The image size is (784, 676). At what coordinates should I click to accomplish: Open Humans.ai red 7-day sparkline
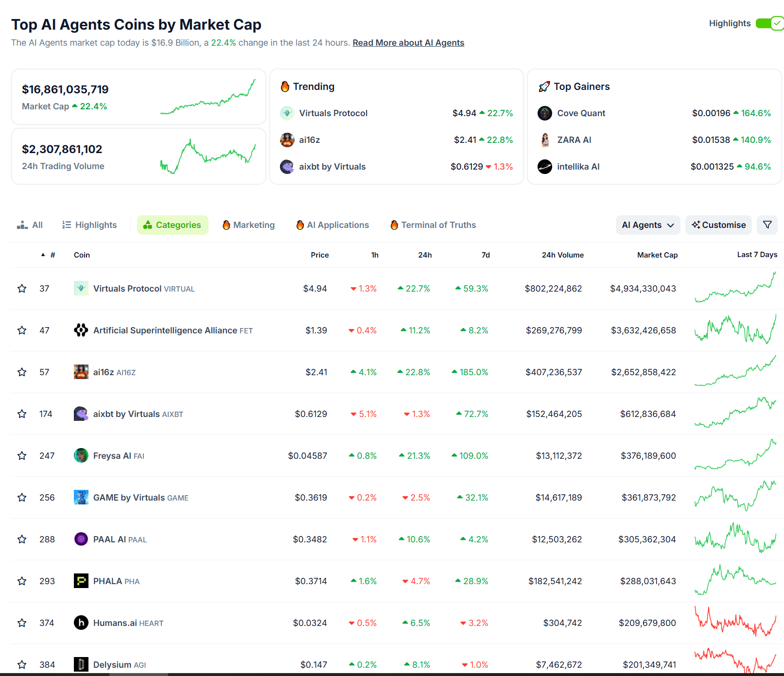coord(735,622)
